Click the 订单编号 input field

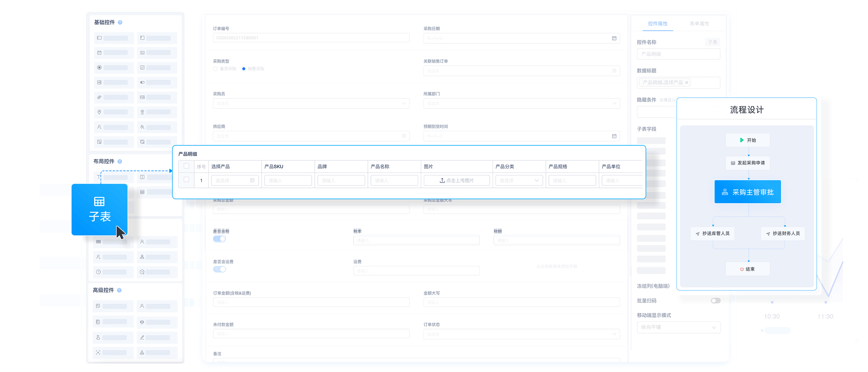[311, 38]
